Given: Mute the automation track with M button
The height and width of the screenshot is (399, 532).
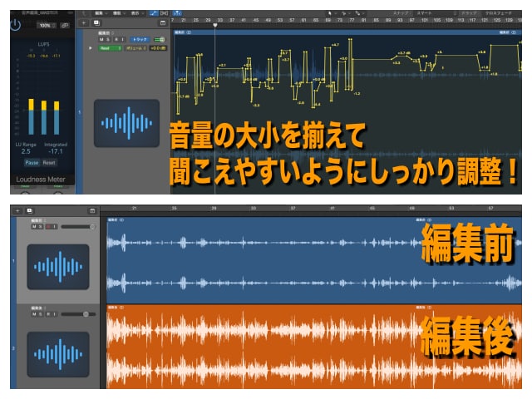Looking at the screenshot, I should 101,40.
